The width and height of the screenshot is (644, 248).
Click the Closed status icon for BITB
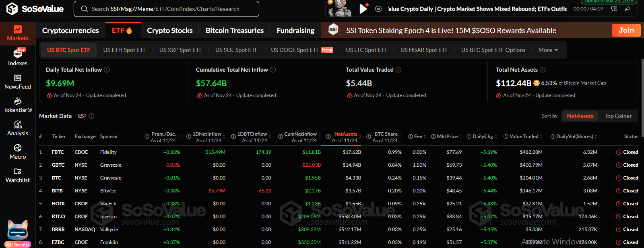[x=619, y=191]
